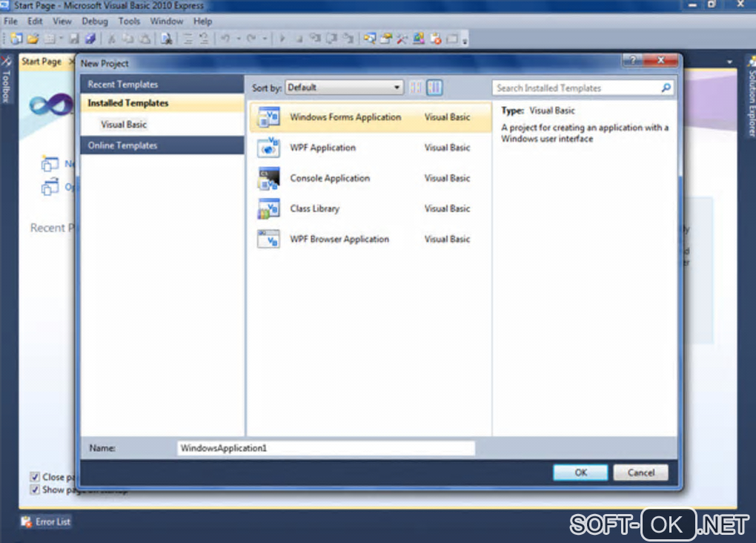Open Properties Window from toolbar icon
The width and height of the screenshot is (756, 543).
tap(385, 39)
